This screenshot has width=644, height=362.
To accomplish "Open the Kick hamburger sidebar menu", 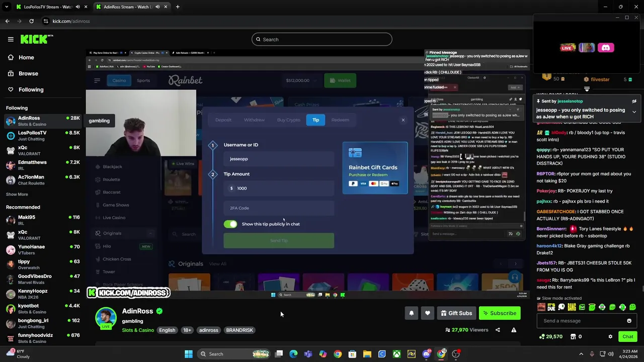I will pyautogui.click(x=11, y=39).
